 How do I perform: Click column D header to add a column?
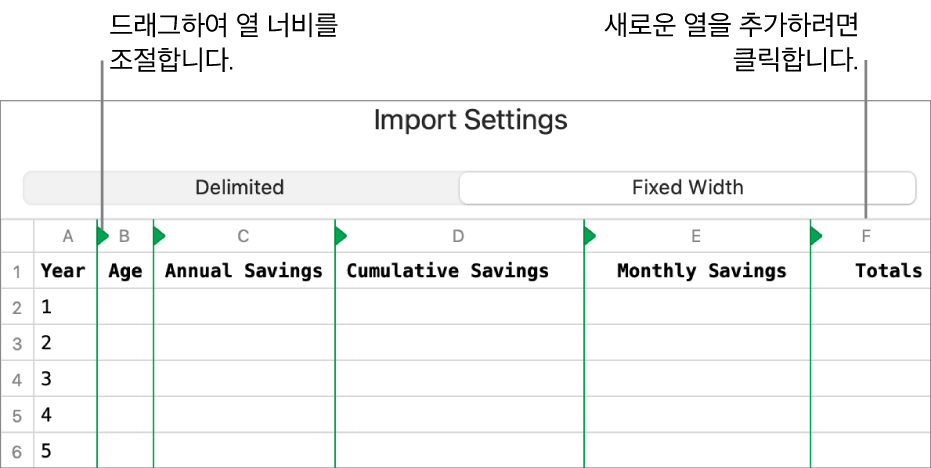[x=458, y=237]
